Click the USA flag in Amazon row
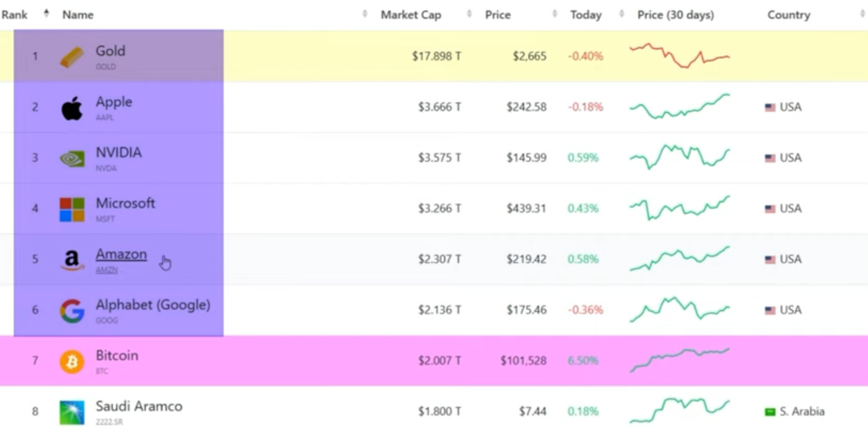Image resolution: width=868 pixels, height=432 pixels. [770, 260]
